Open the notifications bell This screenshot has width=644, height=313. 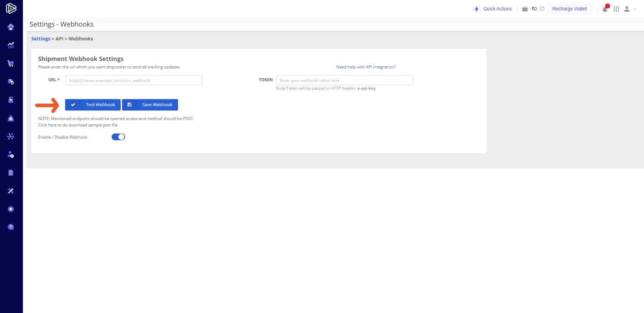(605, 9)
